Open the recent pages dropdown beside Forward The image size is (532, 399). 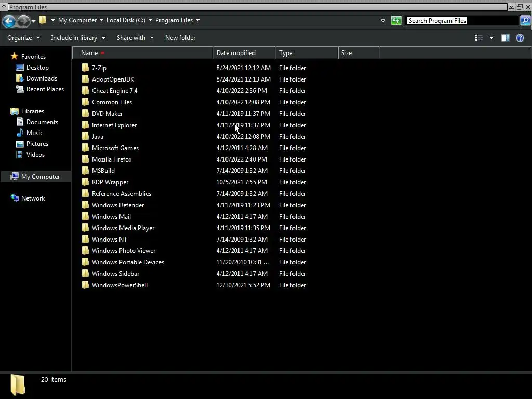(x=34, y=21)
